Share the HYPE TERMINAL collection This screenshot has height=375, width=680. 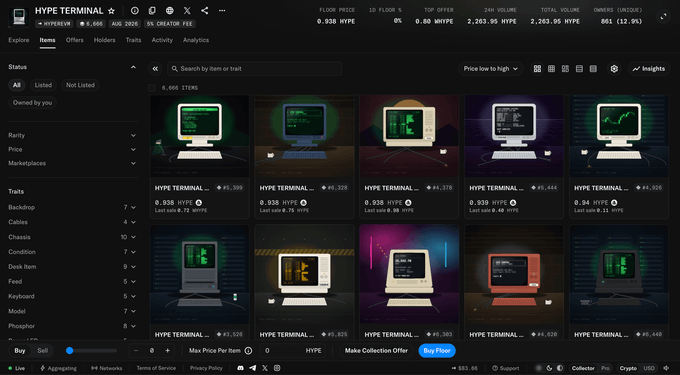(x=205, y=11)
